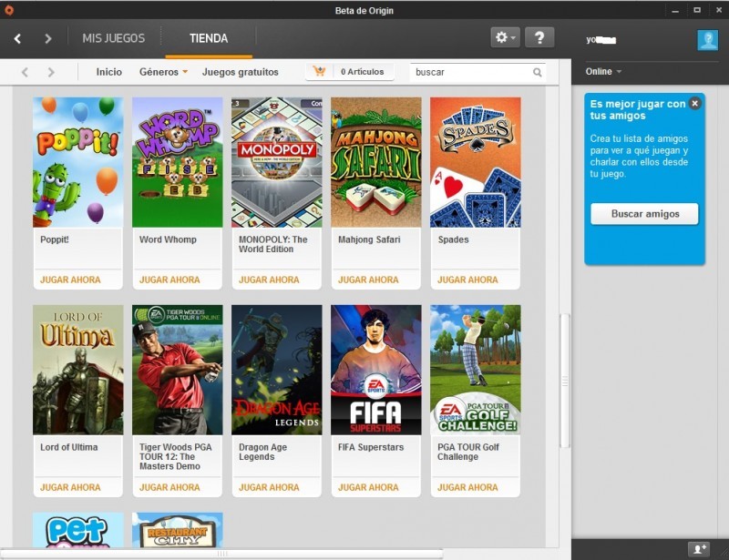Image resolution: width=729 pixels, height=560 pixels.
Task: Minimize the Origin window
Action: click(x=675, y=10)
